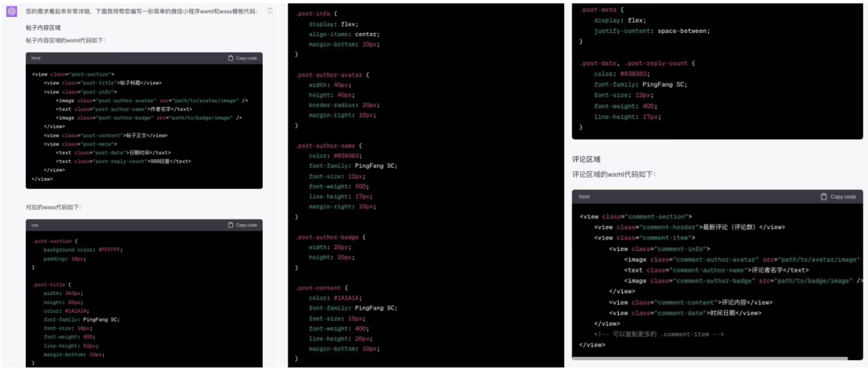Screen dimensions: 868x373
Task: Click the ChatGPT avatar icon beside the reply
Action: pyautogui.click(x=11, y=11)
